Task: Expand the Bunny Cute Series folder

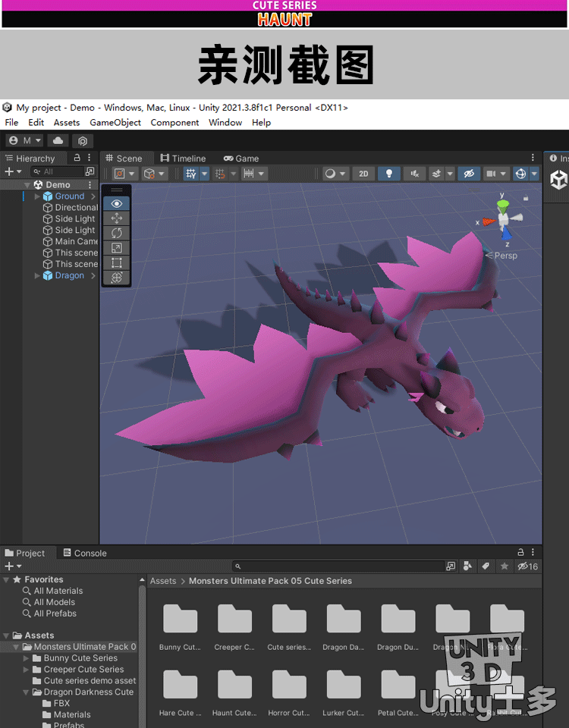Action: coord(27,658)
